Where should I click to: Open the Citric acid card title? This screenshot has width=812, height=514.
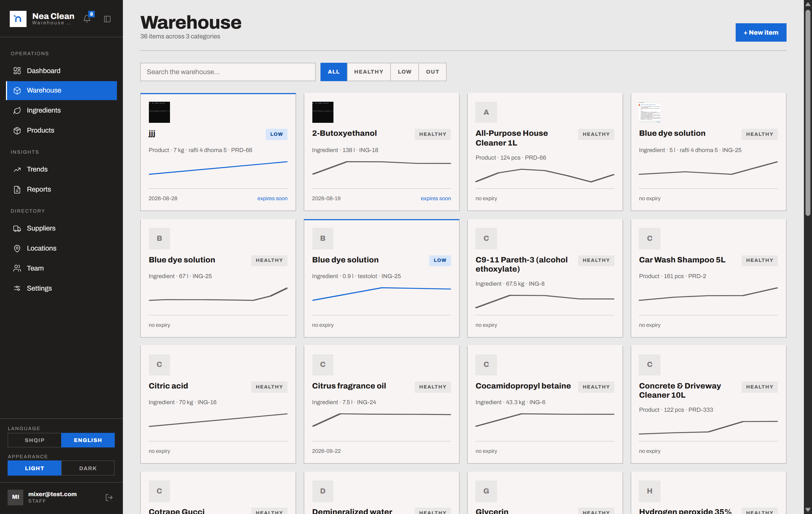coord(168,386)
